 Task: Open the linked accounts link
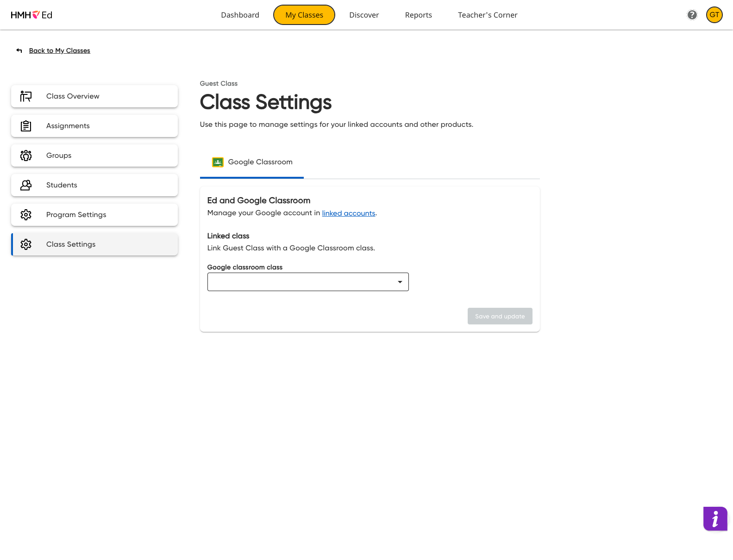(x=349, y=213)
